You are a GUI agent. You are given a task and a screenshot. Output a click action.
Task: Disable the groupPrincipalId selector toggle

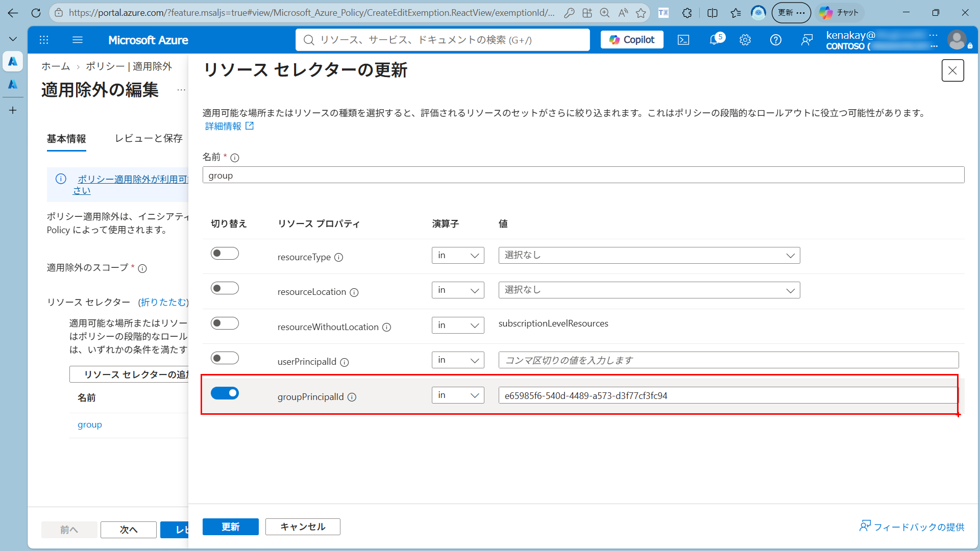pos(225,393)
